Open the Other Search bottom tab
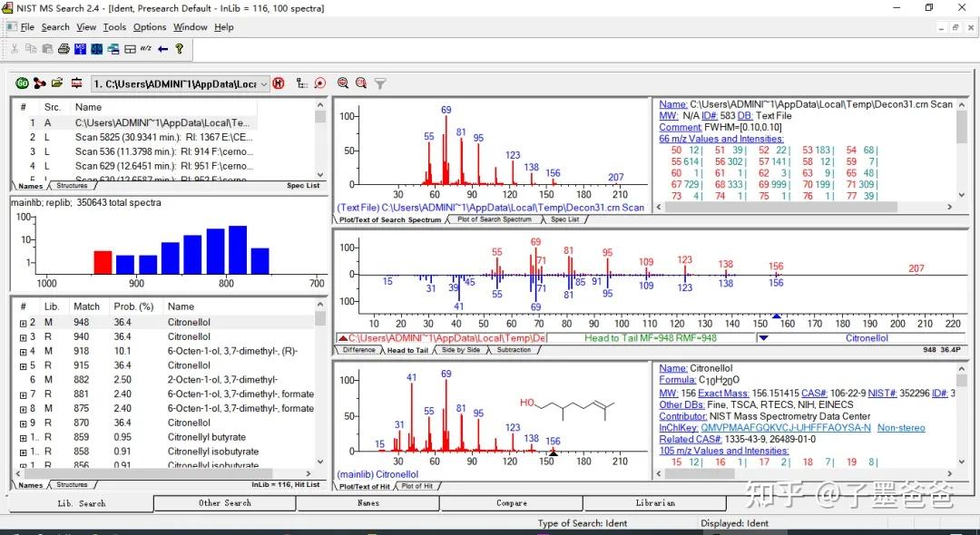Viewport: 980px width, 535px height. [224, 502]
